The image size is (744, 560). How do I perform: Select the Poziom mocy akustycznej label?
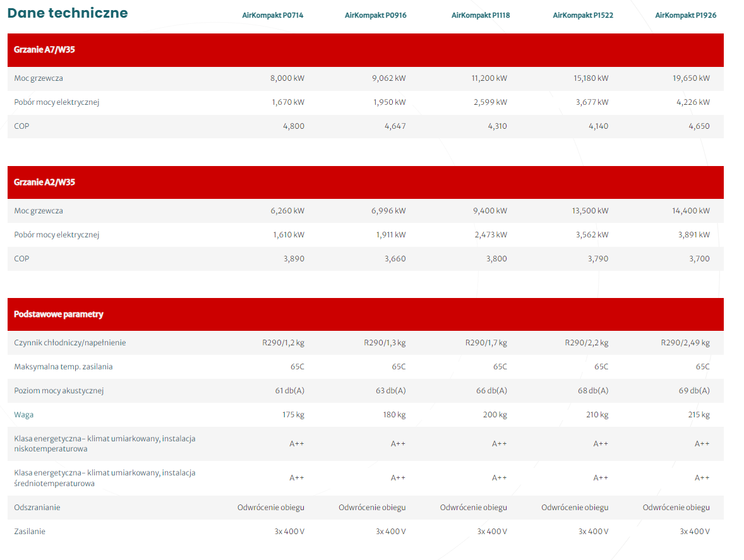click(59, 391)
